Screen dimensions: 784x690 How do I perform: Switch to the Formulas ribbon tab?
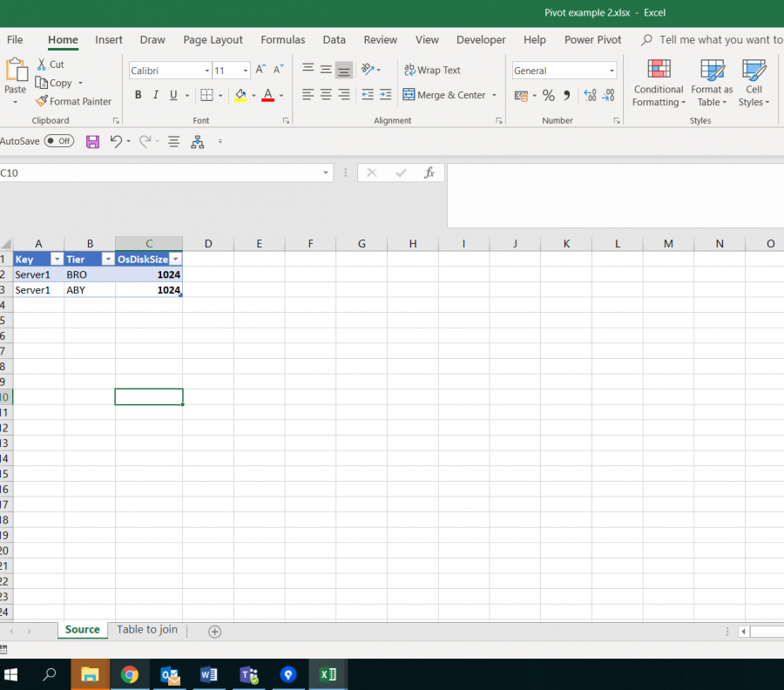pos(282,40)
